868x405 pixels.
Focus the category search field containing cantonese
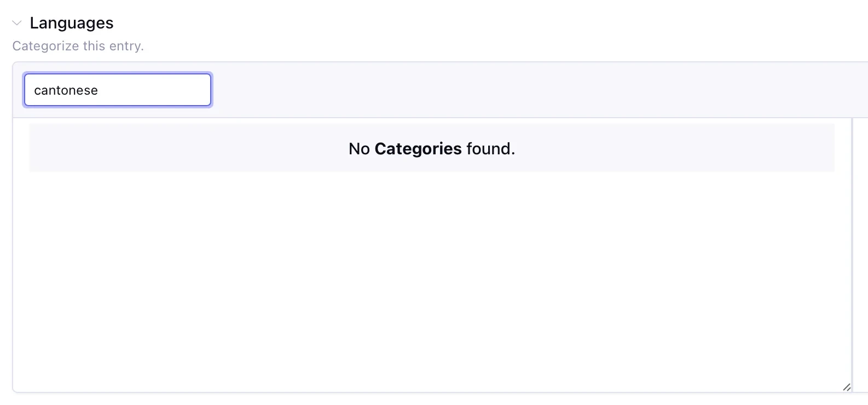click(x=118, y=90)
